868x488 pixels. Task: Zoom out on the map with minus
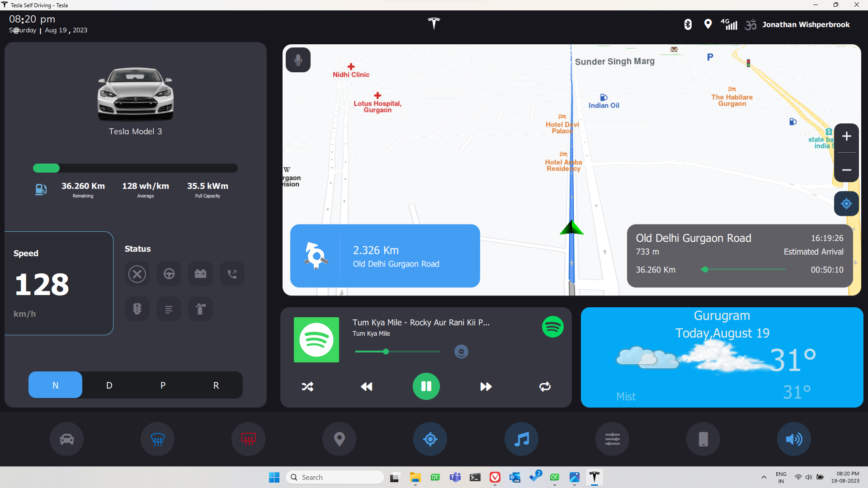[846, 169]
